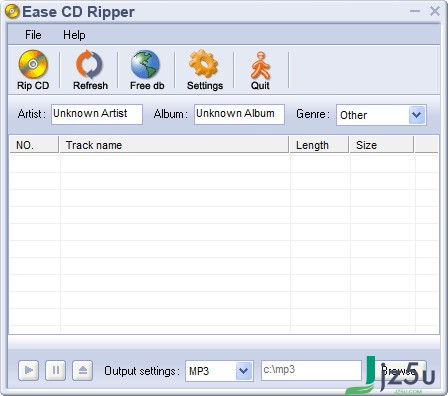Expand the Genre dropdown arrow
Screen dimensions: 448x396
[417, 115]
